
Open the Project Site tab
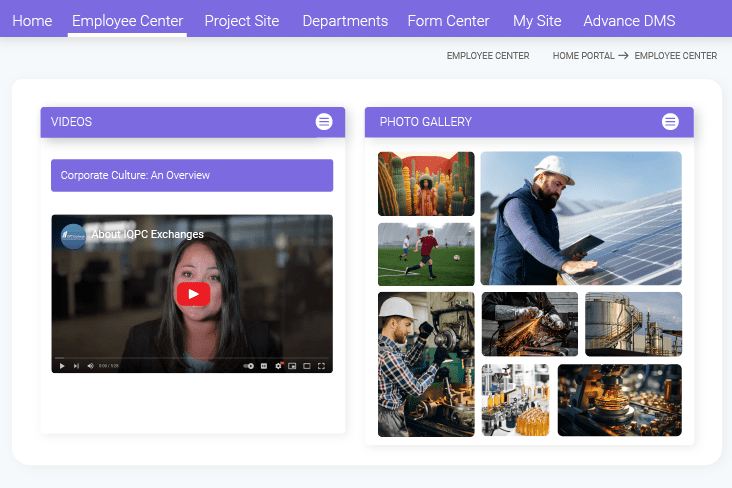pyautogui.click(x=242, y=21)
